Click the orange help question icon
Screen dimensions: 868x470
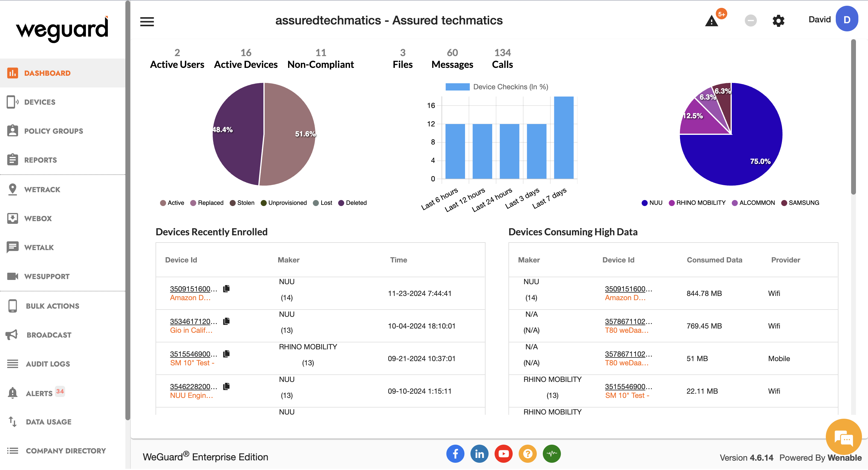point(527,454)
